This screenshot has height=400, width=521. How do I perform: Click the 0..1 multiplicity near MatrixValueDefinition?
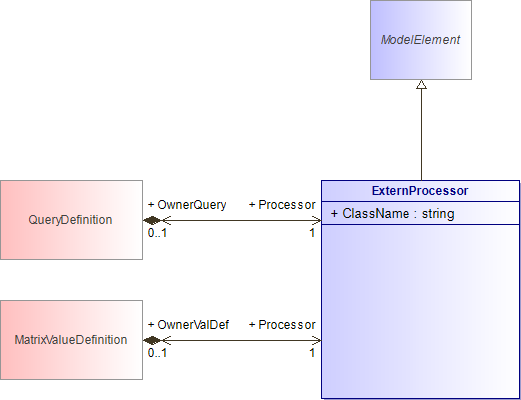click(157, 353)
